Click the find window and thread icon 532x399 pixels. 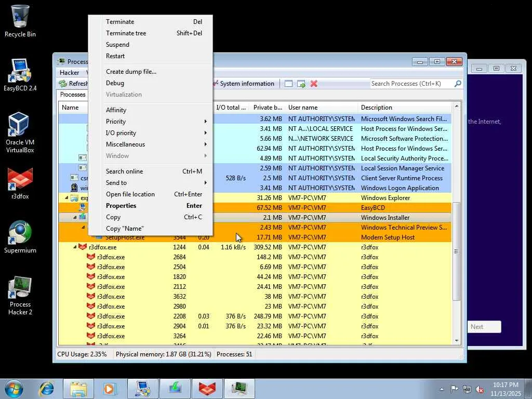click(x=301, y=84)
